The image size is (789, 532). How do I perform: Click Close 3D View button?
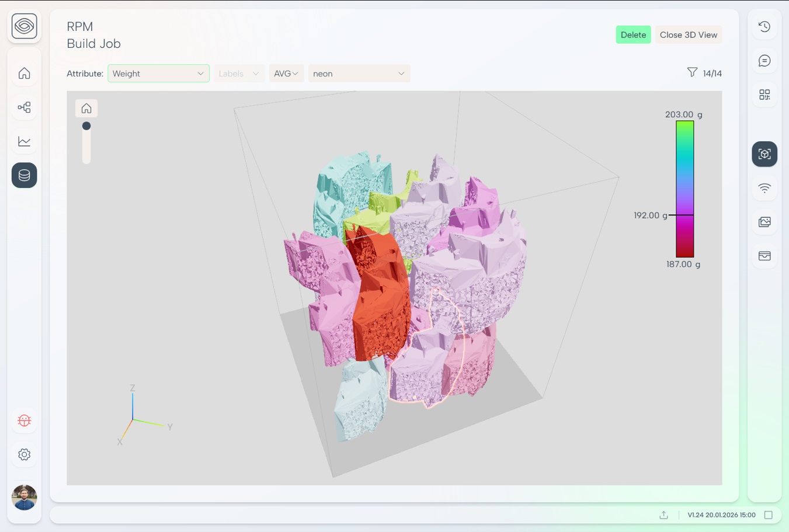(688, 35)
